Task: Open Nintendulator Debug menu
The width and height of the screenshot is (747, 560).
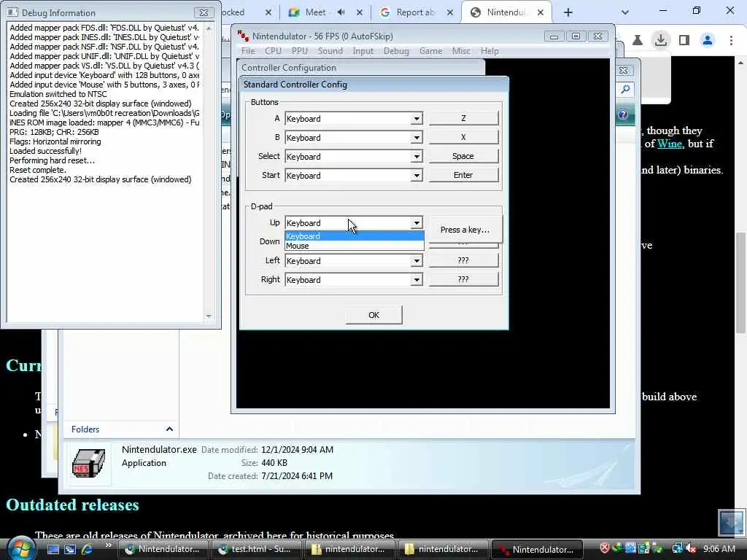Action: pyautogui.click(x=396, y=51)
